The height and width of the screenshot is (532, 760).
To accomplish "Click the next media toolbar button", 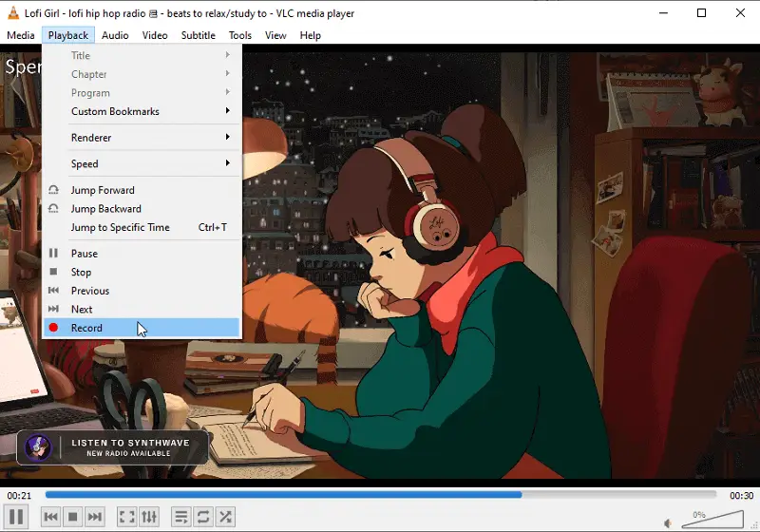I will click(x=94, y=517).
